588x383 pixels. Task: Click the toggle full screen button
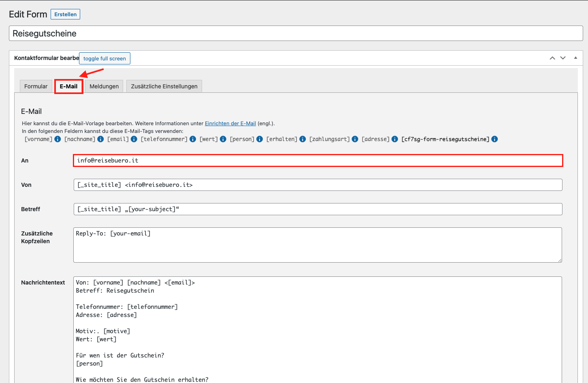tap(104, 58)
